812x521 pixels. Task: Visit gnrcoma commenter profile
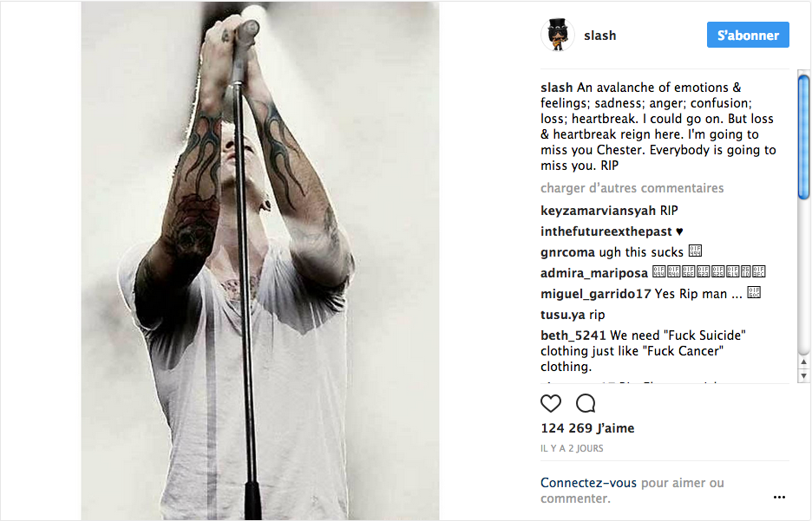pyautogui.click(x=567, y=252)
